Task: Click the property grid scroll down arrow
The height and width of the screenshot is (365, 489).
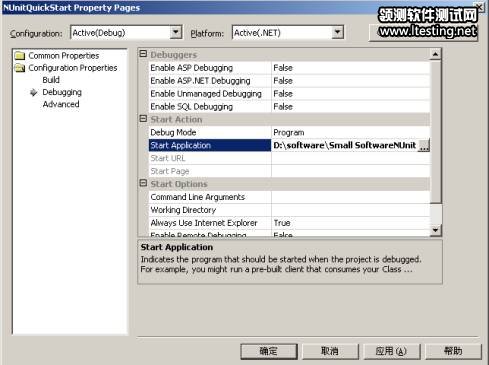Action: 435,230
